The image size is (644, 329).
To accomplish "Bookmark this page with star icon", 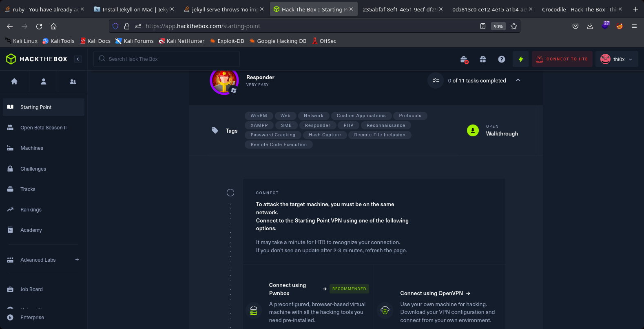I will (514, 26).
